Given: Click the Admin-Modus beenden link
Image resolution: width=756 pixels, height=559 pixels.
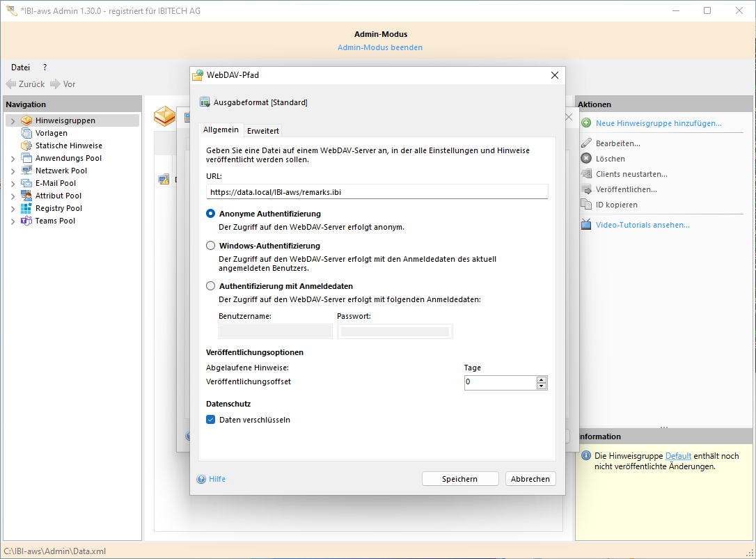Looking at the screenshot, I should [379, 47].
